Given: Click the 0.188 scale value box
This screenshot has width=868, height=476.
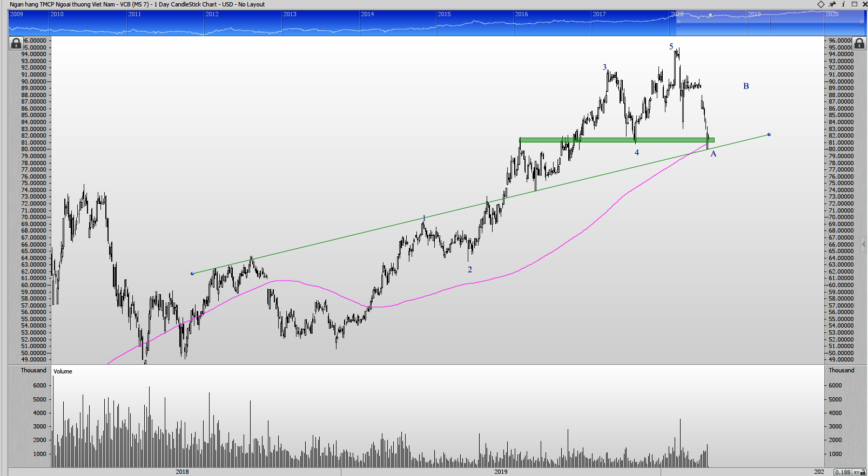Looking at the screenshot, I should 843,472.
